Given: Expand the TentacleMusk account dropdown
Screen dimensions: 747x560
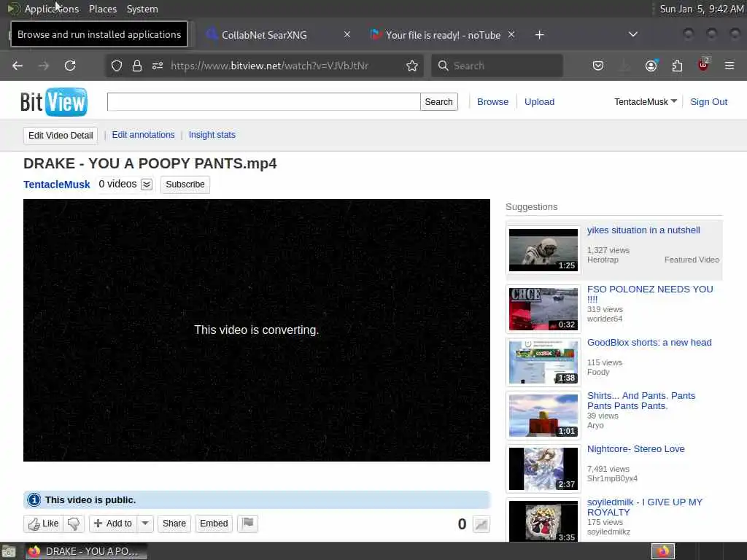Looking at the screenshot, I should 673,101.
